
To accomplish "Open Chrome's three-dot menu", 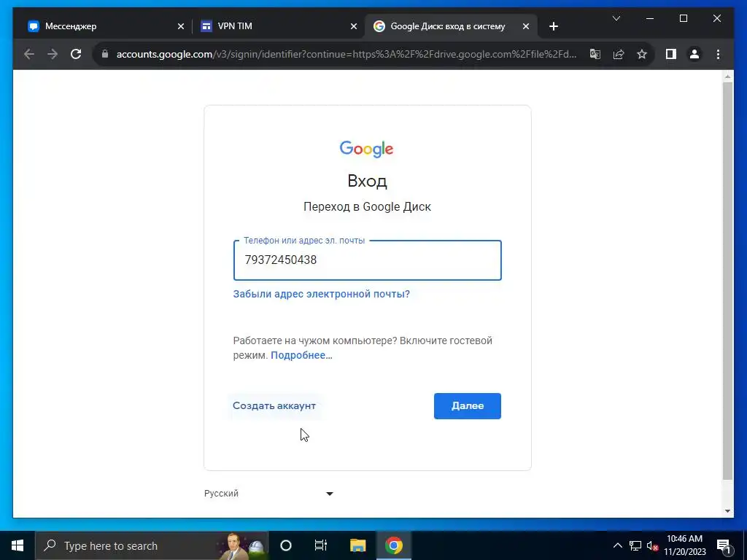I will pyautogui.click(x=718, y=54).
